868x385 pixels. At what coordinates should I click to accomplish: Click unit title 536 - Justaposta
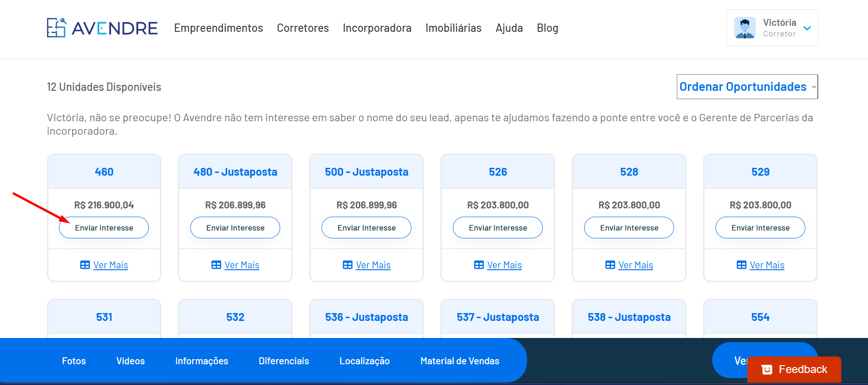[x=367, y=317]
